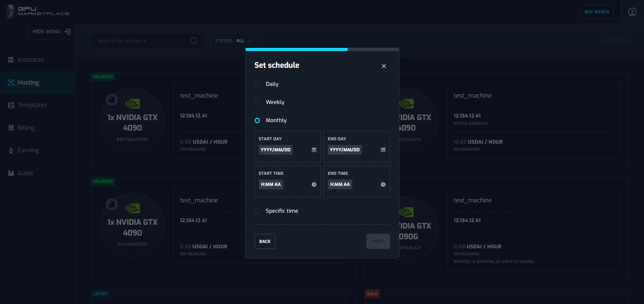Open the End Time clock picker icon
644x304 pixels.
[383, 185]
